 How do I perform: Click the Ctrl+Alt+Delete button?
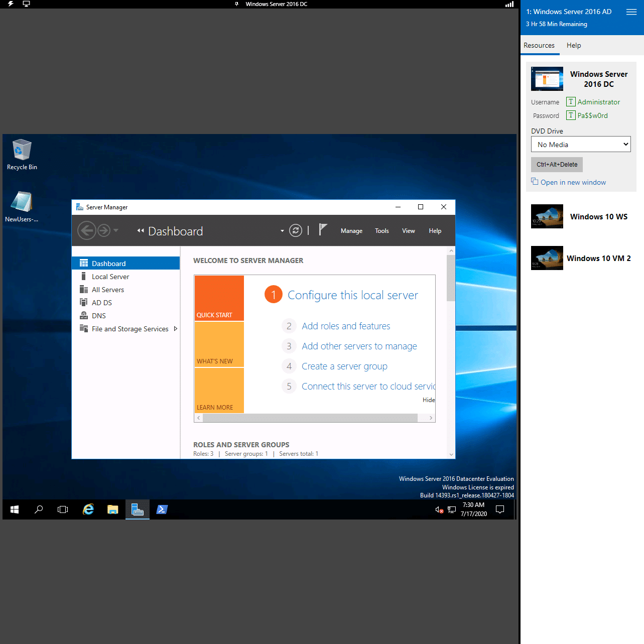(557, 165)
